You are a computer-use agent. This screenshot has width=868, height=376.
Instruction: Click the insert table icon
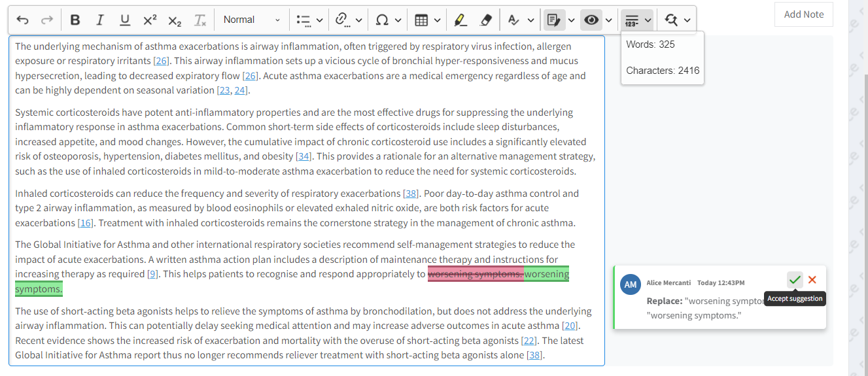coord(422,20)
